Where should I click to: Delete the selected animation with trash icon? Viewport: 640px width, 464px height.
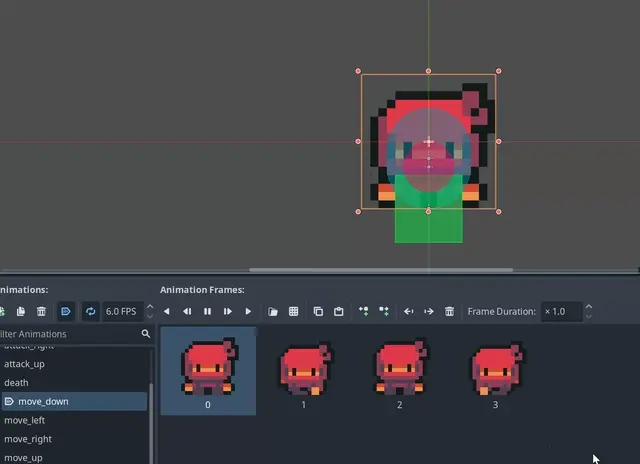41,312
